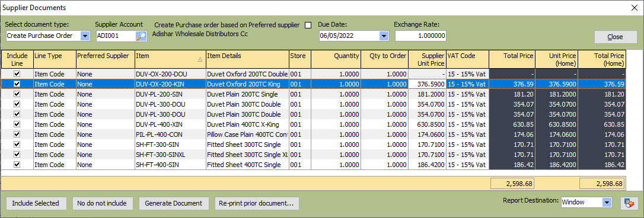
Task: Click the Supplier Account input field ADI001
Action: pyautogui.click(x=116, y=36)
